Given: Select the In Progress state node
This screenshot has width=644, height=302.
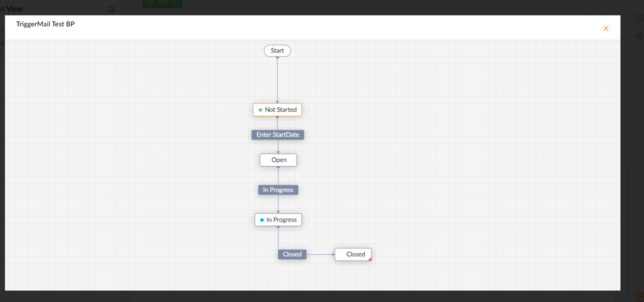Looking at the screenshot, I should (x=278, y=219).
